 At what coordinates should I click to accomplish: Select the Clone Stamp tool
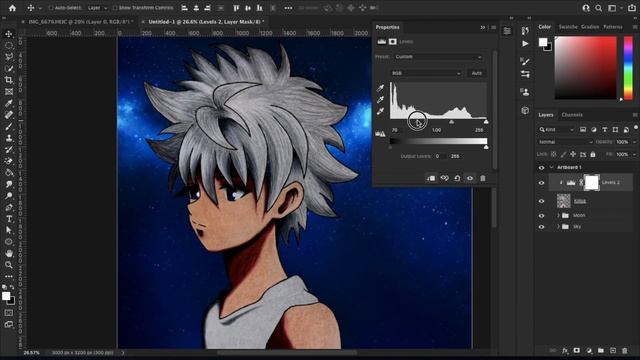tap(9, 138)
